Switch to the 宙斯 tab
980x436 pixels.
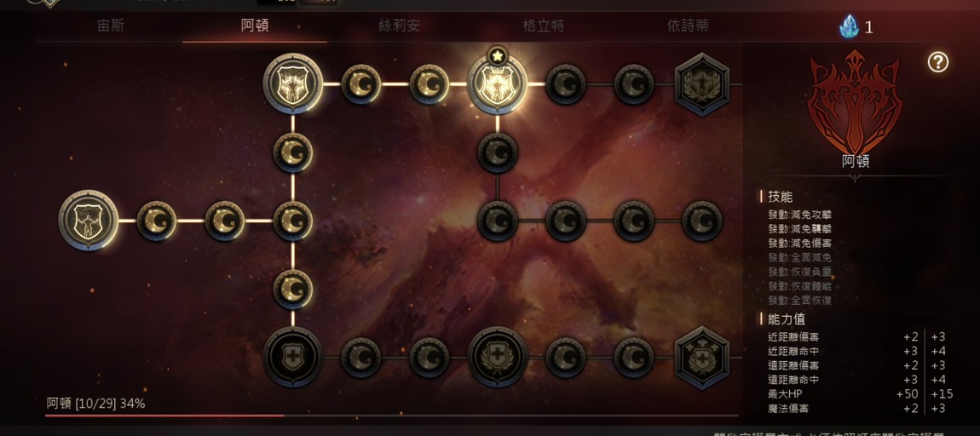111,26
